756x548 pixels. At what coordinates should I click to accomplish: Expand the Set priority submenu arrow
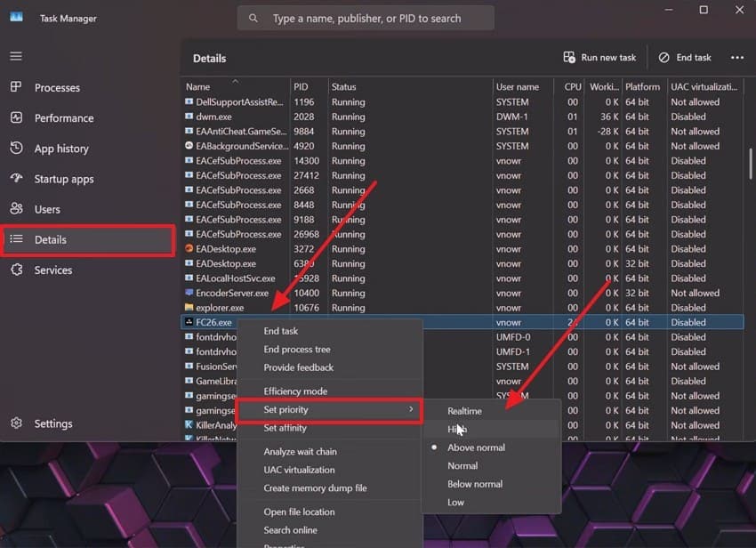pos(411,409)
